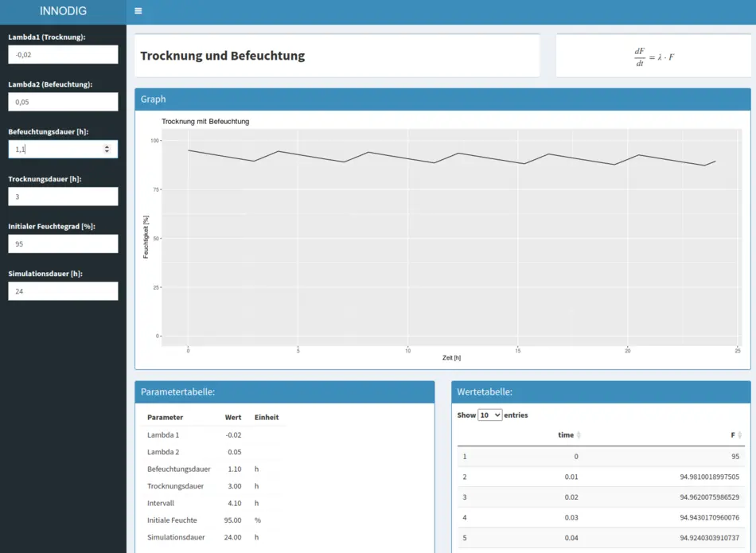Open the Show entries dropdown

pos(489,415)
